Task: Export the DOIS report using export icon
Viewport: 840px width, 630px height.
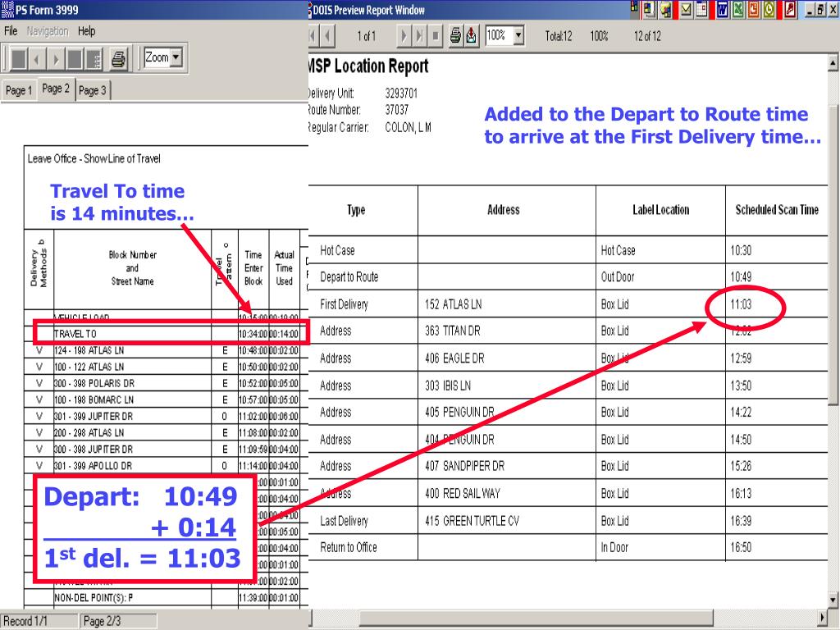Action: tap(472, 36)
